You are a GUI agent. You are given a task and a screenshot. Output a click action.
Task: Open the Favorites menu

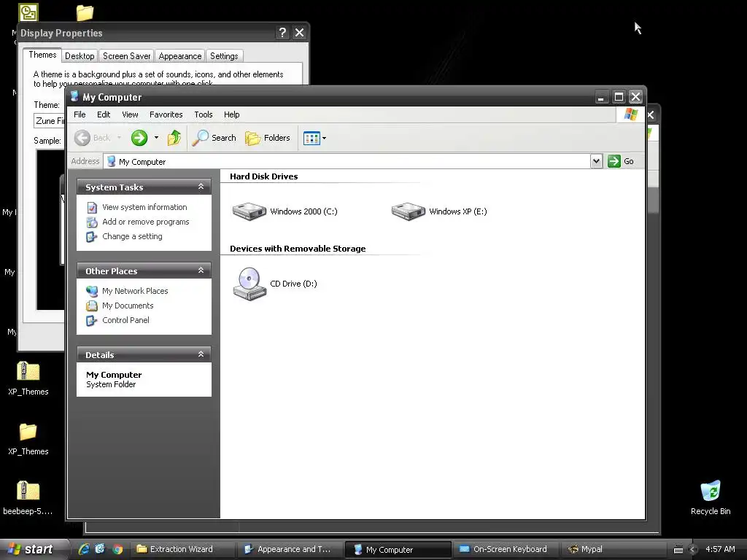point(166,114)
